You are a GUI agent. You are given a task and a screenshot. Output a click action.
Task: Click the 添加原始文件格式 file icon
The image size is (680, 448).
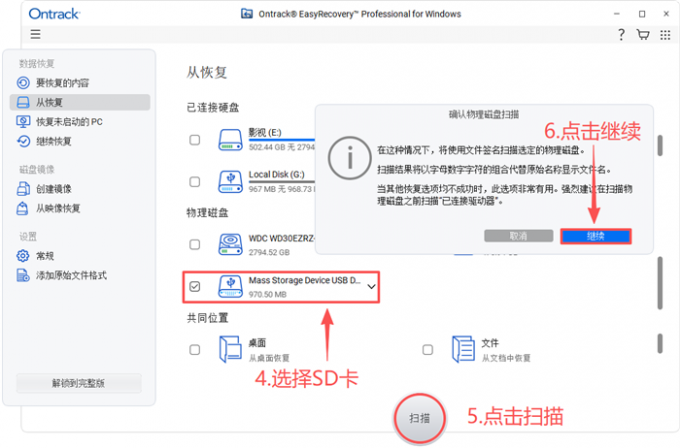23,275
